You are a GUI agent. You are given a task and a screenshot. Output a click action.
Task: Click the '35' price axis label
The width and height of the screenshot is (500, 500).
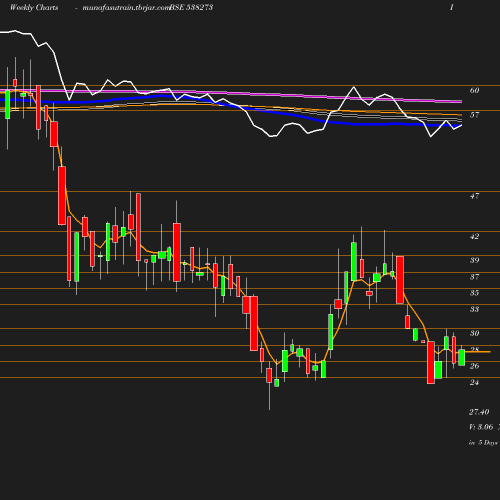[474, 293]
